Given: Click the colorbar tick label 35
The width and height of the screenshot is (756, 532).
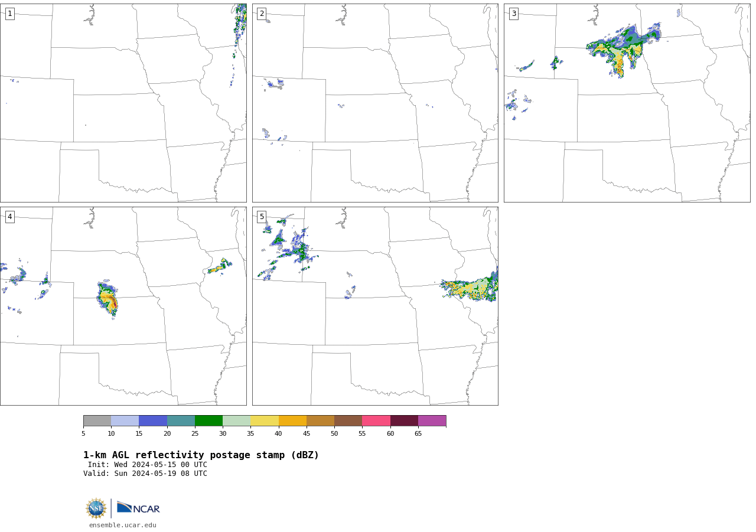Looking at the screenshot, I should click(x=250, y=433).
